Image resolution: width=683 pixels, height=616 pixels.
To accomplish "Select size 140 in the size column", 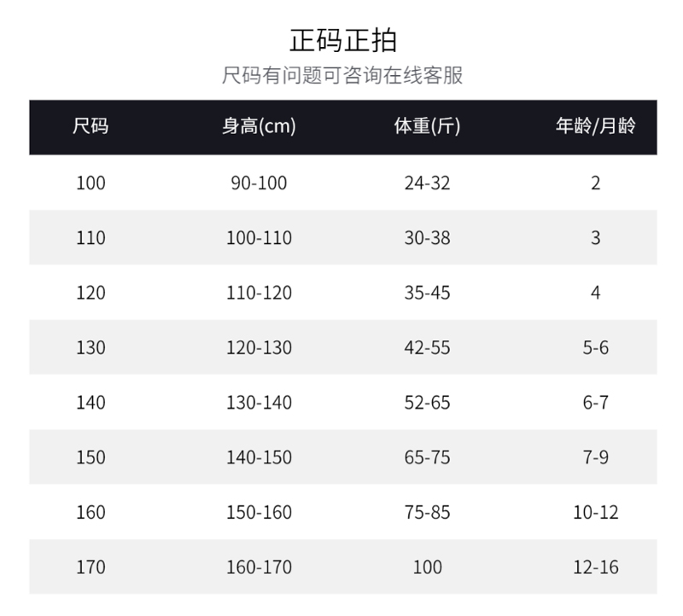I will click(x=90, y=403).
